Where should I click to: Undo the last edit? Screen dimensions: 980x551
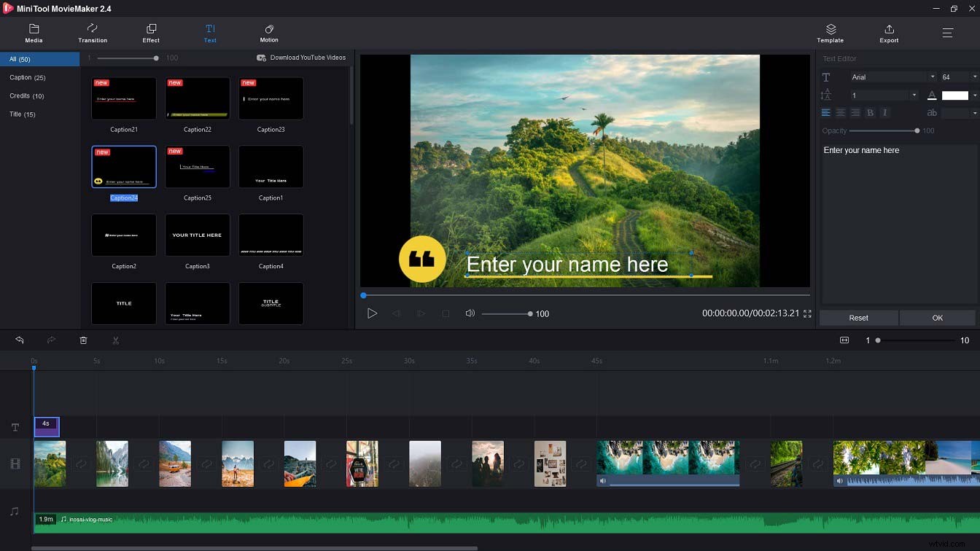point(19,340)
